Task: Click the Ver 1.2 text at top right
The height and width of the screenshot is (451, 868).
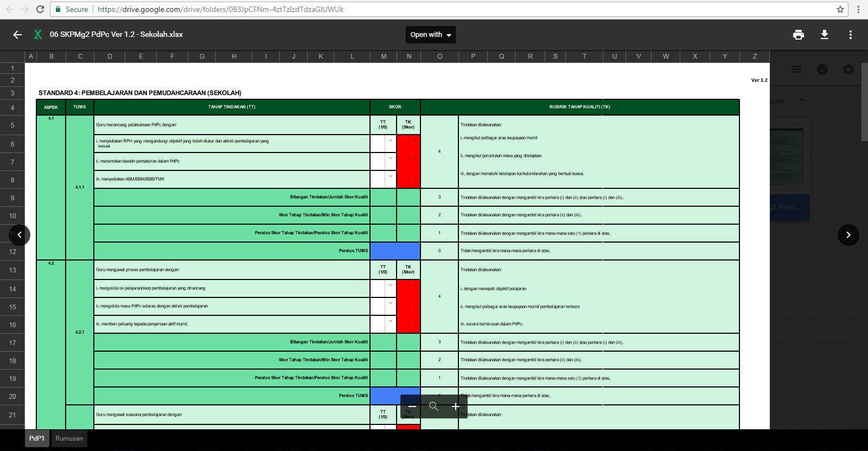Action: [759, 80]
